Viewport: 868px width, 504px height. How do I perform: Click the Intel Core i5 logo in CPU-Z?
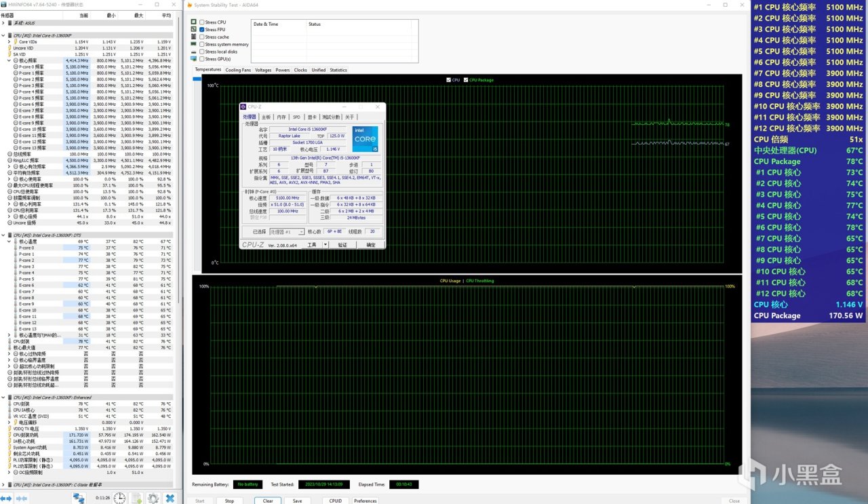[366, 138]
